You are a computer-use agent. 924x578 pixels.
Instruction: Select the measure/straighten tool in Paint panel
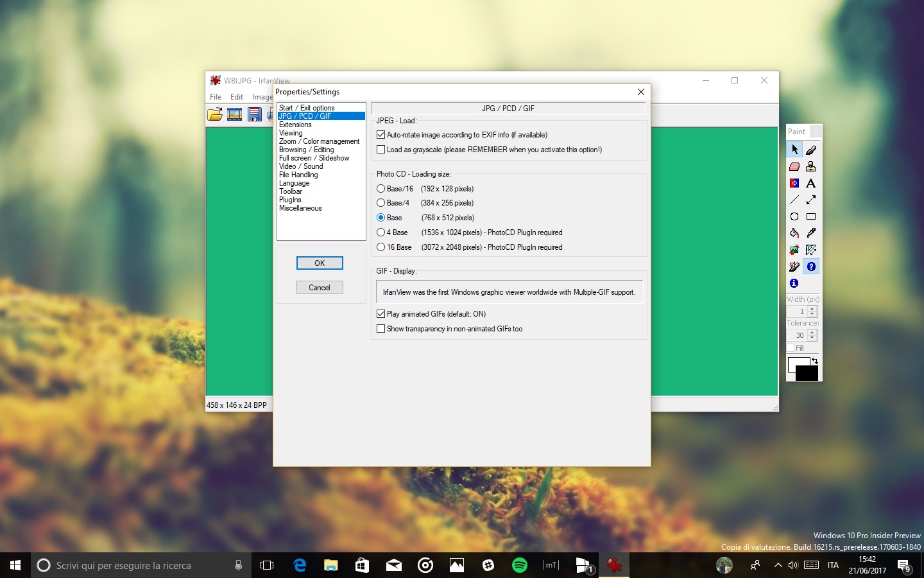point(811,250)
